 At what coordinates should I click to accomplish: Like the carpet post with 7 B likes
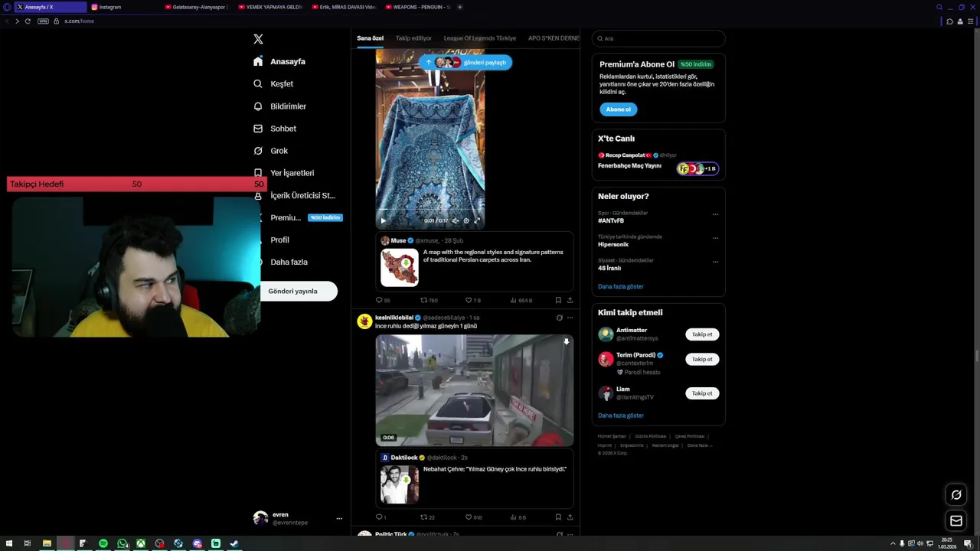[473, 300]
